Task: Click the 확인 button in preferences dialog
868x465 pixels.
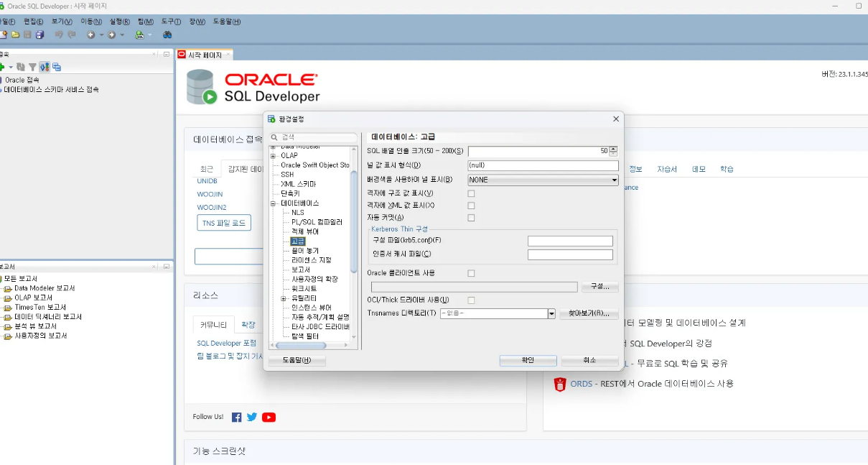Action: point(528,360)
